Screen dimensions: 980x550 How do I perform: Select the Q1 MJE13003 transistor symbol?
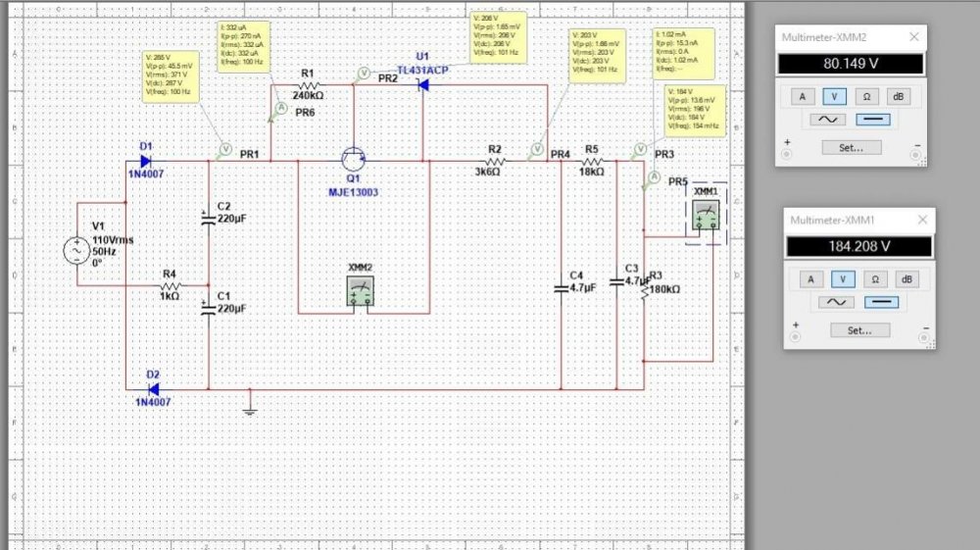coord(353,160)
